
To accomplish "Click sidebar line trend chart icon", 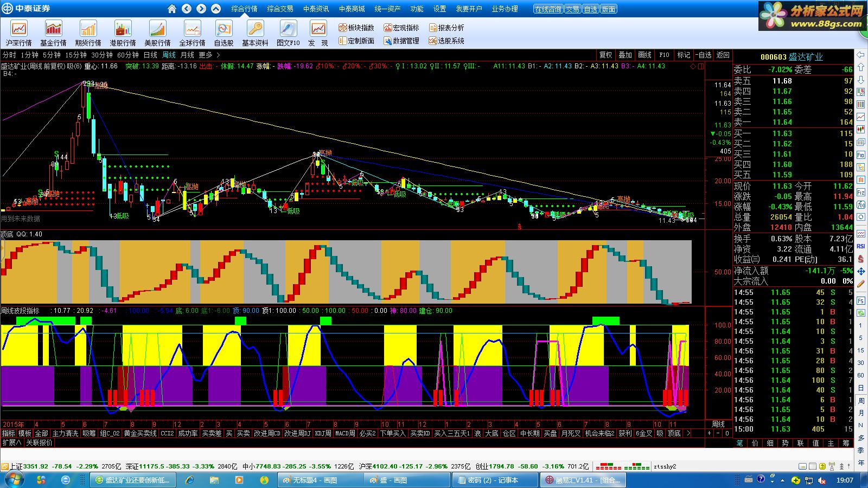I will click(x=861, y=117).
